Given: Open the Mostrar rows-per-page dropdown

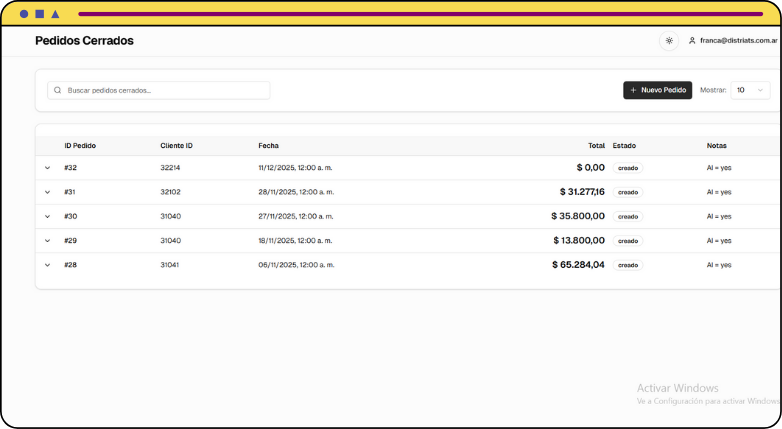Looking at the screenshot, I should pyautogui.click(x=750, y=90).
